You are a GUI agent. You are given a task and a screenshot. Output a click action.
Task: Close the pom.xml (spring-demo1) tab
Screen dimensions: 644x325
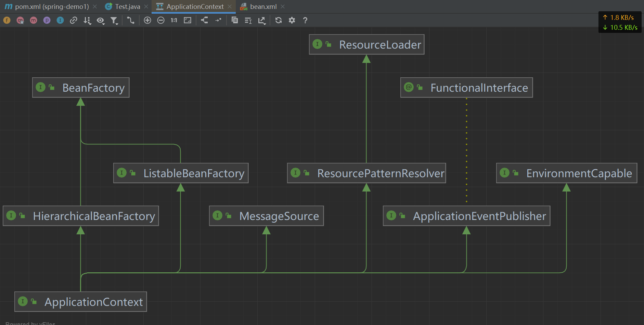point(95,6)
